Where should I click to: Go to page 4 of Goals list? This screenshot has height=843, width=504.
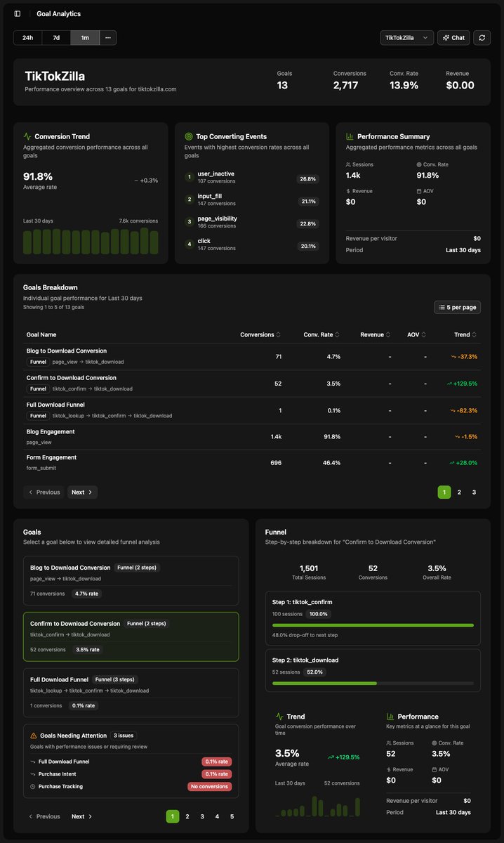tap(217, 816)
